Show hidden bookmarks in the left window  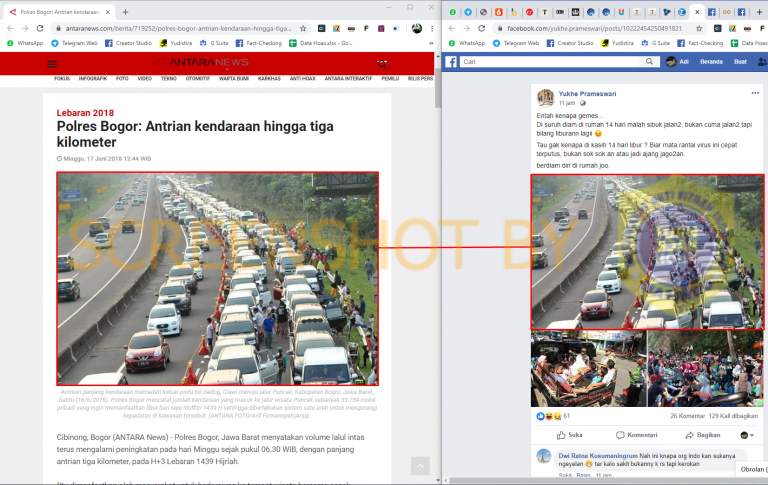click(x=431, y=43)
